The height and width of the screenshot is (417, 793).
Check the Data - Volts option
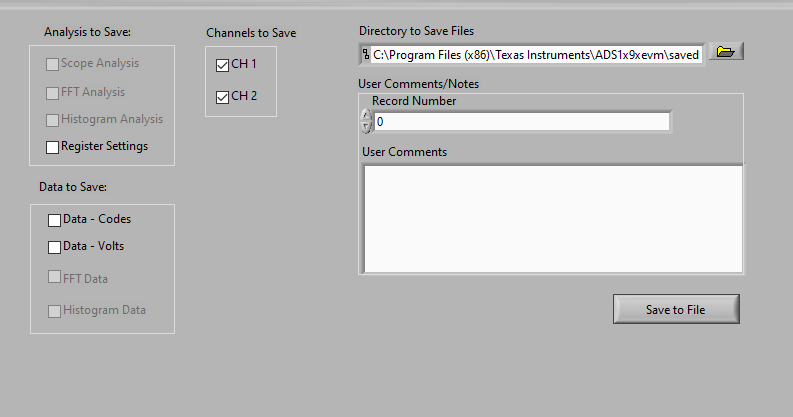pyautogui.click(x=54, y=247)
